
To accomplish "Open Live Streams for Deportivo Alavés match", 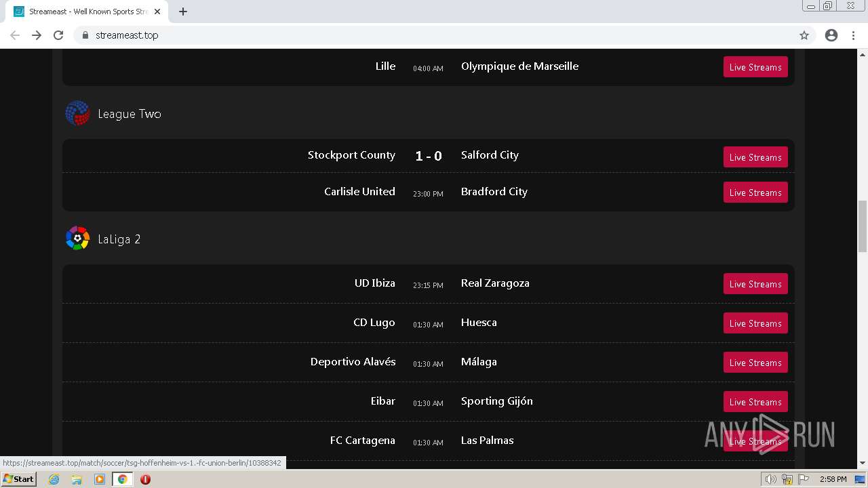I will pyautogui.click(x=755, y=363).
